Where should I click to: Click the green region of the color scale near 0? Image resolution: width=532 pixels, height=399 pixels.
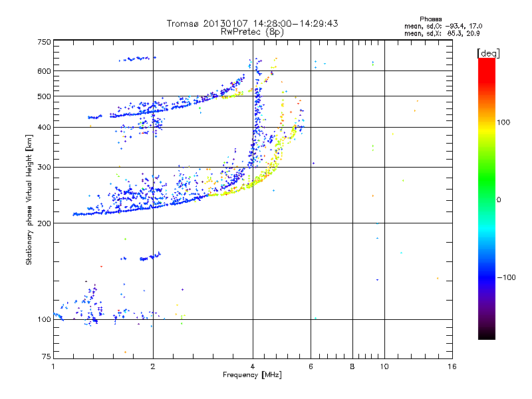tap(487, 190)
